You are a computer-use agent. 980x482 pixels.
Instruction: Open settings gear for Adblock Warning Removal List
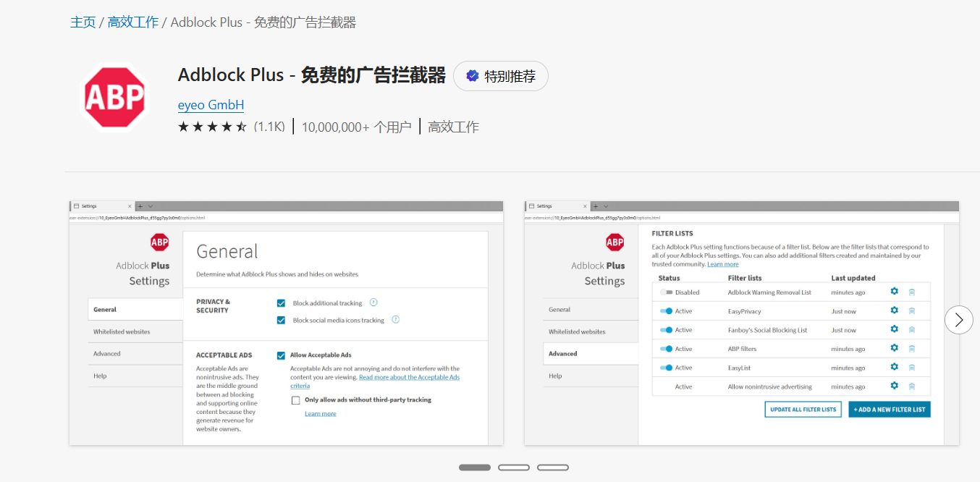pyautogui.click(x=894, y=292)
